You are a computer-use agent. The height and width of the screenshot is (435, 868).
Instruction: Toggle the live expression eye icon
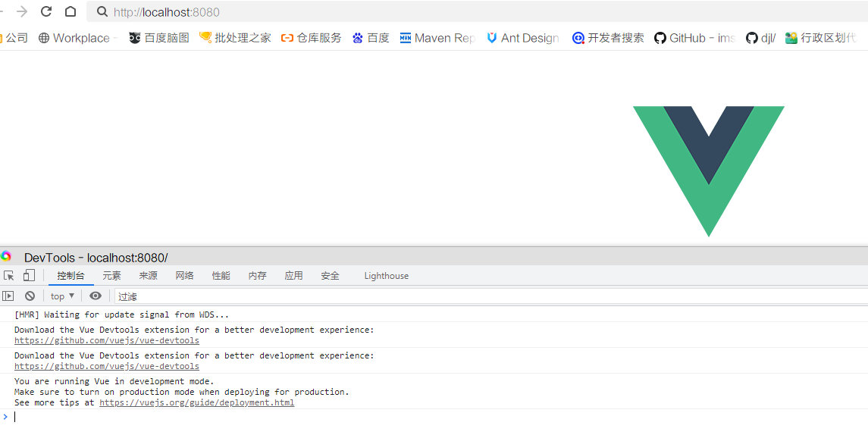click(96, 296)
